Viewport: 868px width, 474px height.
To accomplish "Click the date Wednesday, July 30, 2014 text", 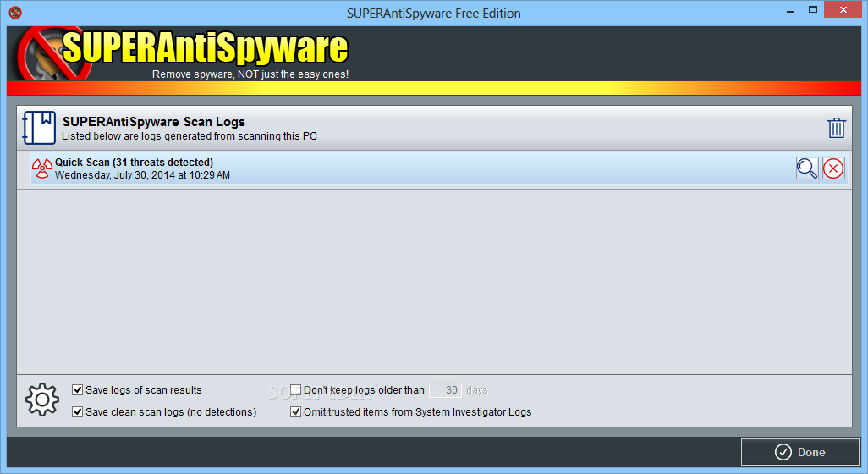I will point(142,175).
